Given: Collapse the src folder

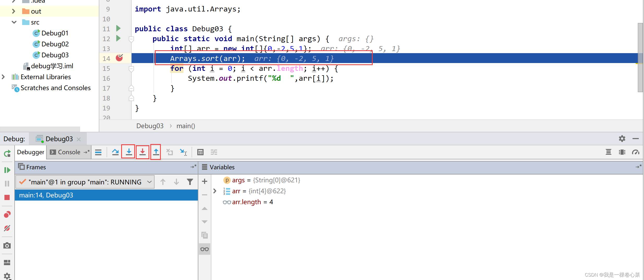Looking at the screenshot, I should 14,22.
